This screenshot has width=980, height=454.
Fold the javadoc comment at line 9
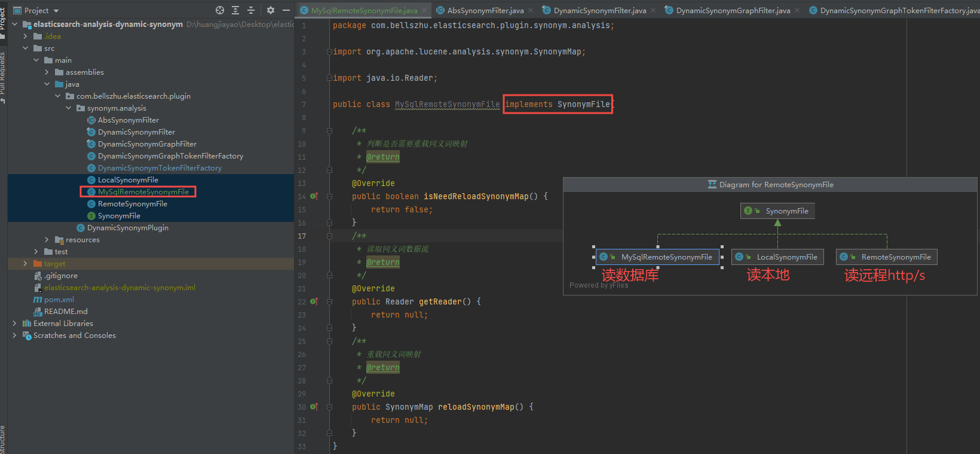coord(329,130)
